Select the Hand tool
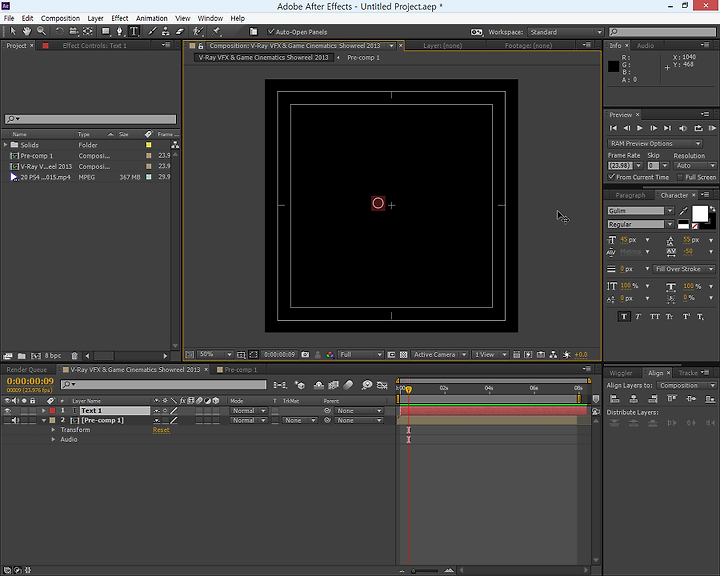This screenshot has width=720, height=576. click(27, 31)
